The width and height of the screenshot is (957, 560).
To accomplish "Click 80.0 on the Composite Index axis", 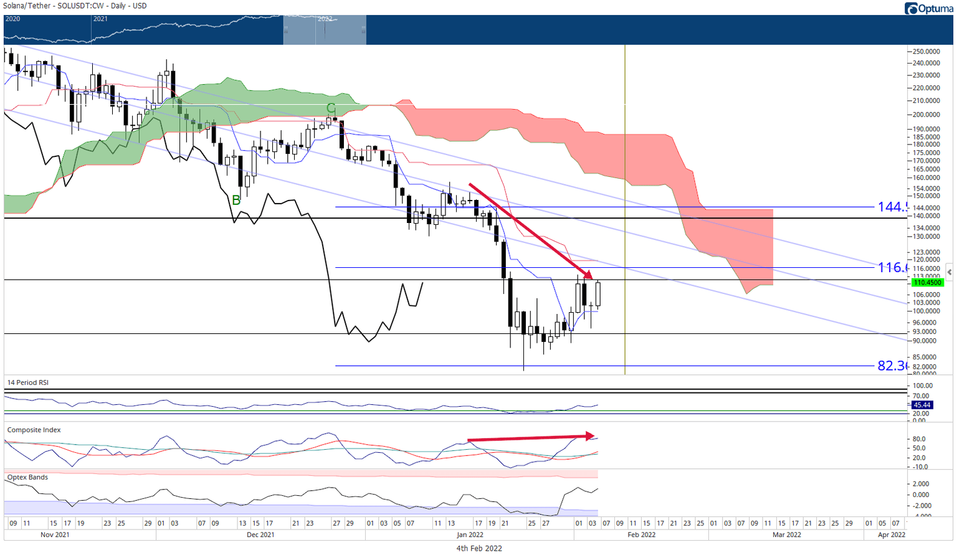I will [x=920, y=439].
